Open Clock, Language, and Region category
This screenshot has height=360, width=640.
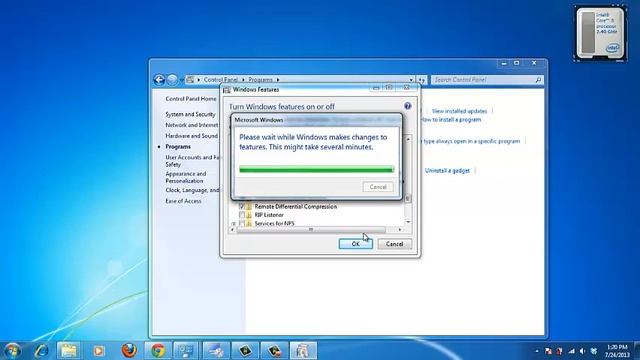pyautogui.click(x=192, y=190)
